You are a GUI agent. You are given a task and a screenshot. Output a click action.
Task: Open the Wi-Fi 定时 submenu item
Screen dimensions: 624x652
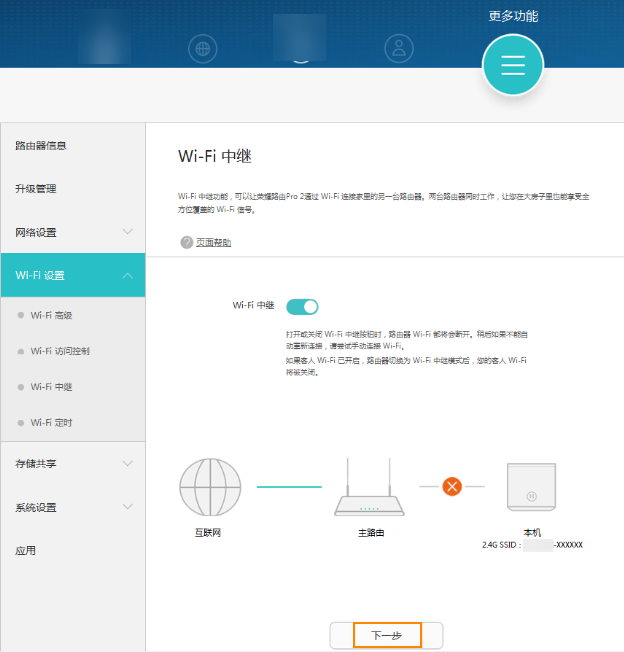coord(51,423)
